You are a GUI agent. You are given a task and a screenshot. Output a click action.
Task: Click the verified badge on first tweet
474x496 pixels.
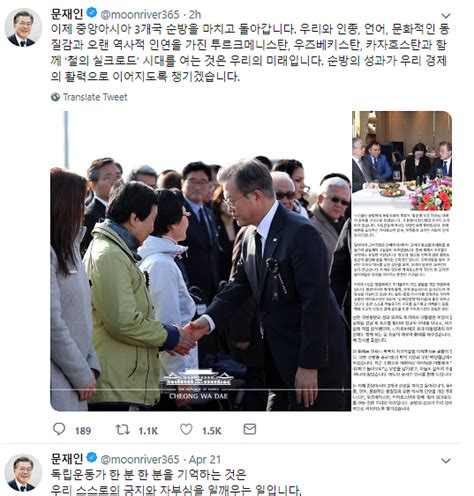pos(91,13)
